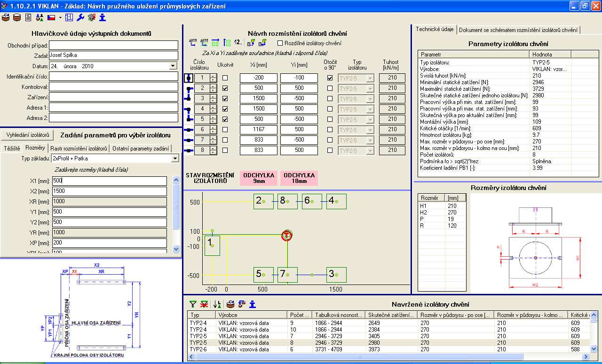Click the horizontal arrow isolator arrangement icon

click(215, 43)
